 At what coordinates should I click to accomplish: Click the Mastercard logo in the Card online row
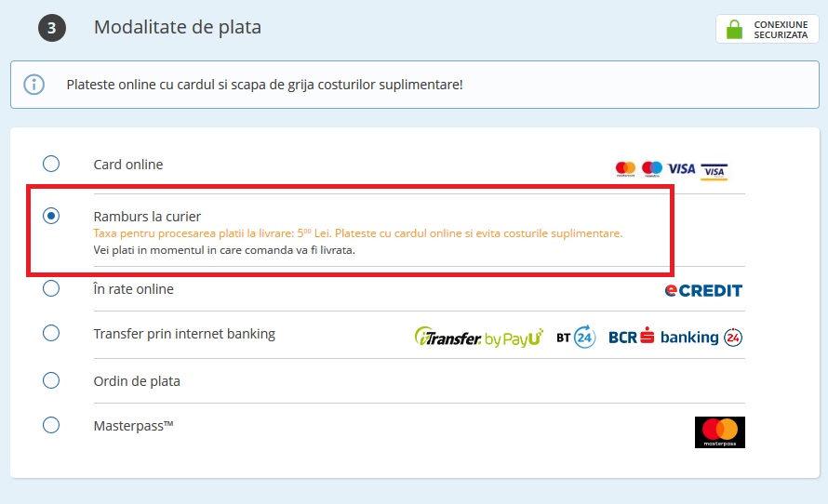[x=625, y=169]
